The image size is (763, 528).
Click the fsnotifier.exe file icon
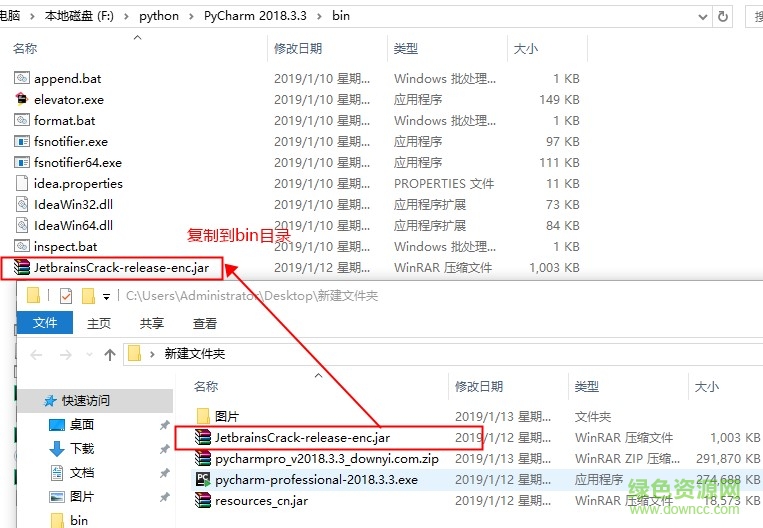tap(22, 142)
